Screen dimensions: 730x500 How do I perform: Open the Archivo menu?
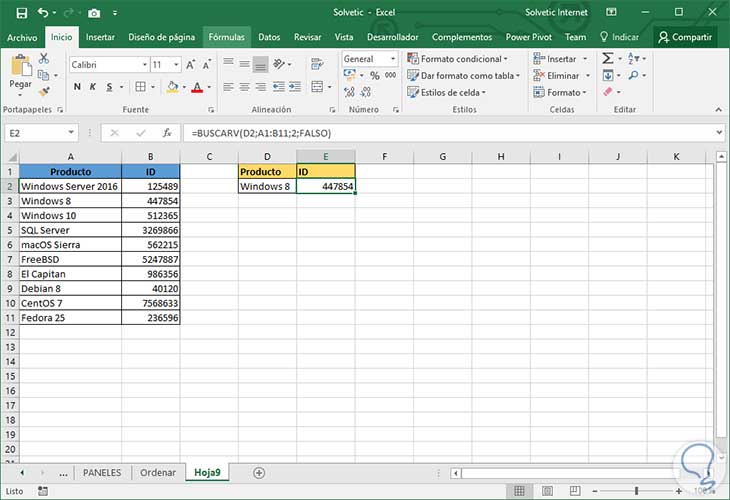22,37
